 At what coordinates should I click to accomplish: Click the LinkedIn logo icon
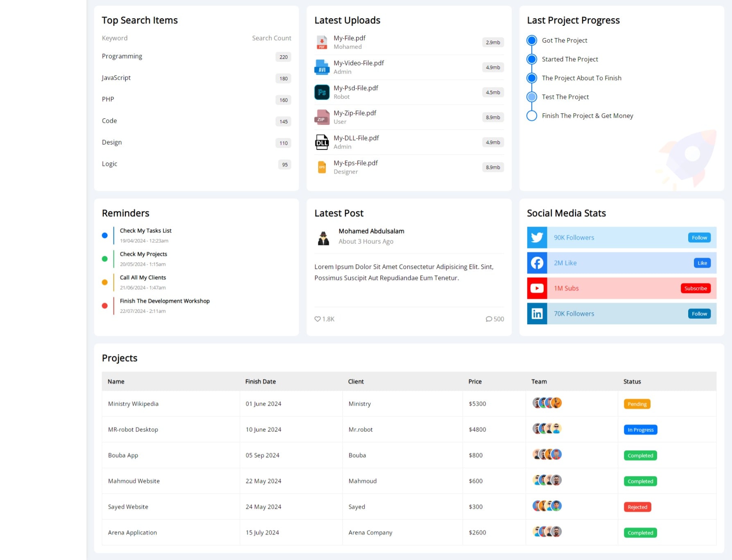537,314
